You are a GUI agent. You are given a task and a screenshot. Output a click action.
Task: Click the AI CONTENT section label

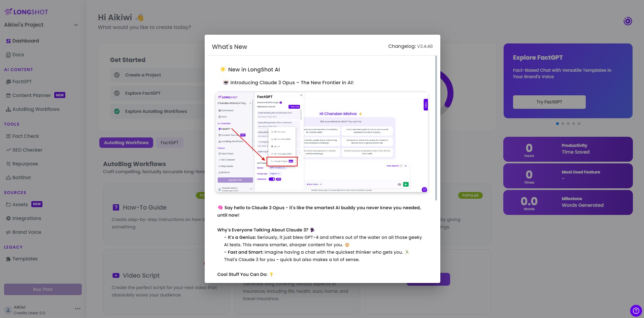(x=19, y=70)
